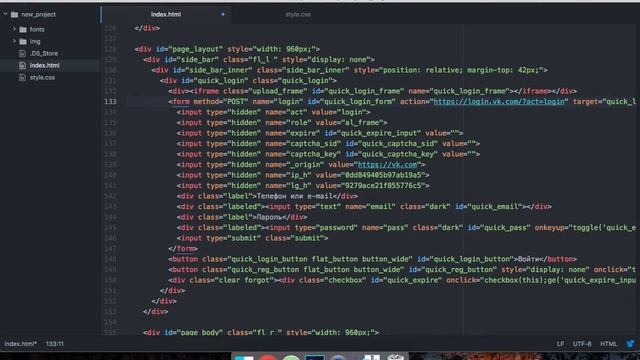This screenshot has width=640, height=360.
Task: Click the submit input on line 146
Action: coord(252,238)
